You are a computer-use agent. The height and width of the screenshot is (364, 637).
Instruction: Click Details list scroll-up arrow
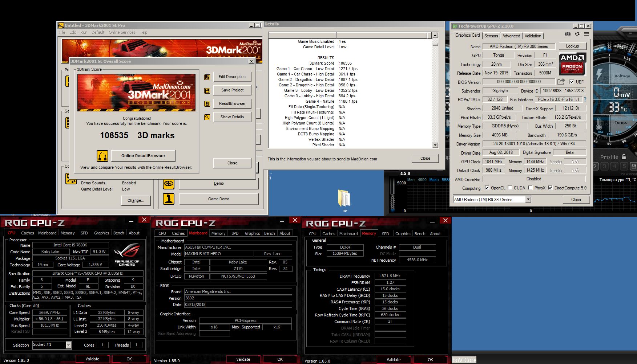tap(435, 35)
